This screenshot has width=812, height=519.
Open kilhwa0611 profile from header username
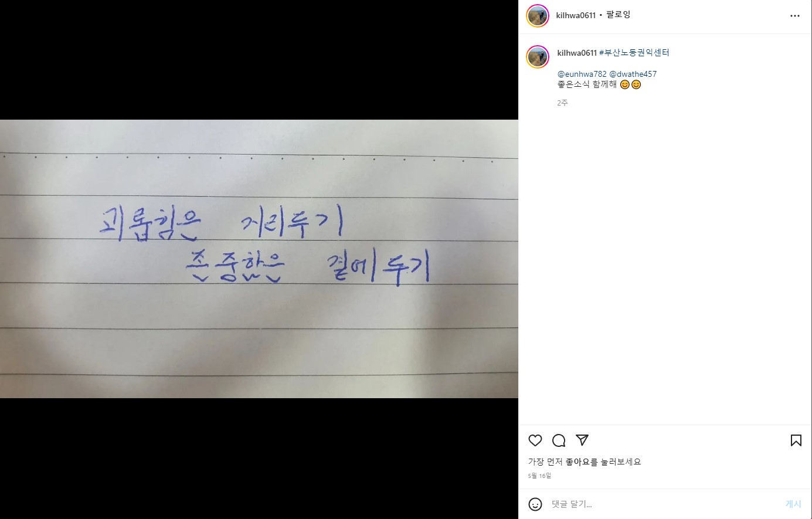point(576,15)
